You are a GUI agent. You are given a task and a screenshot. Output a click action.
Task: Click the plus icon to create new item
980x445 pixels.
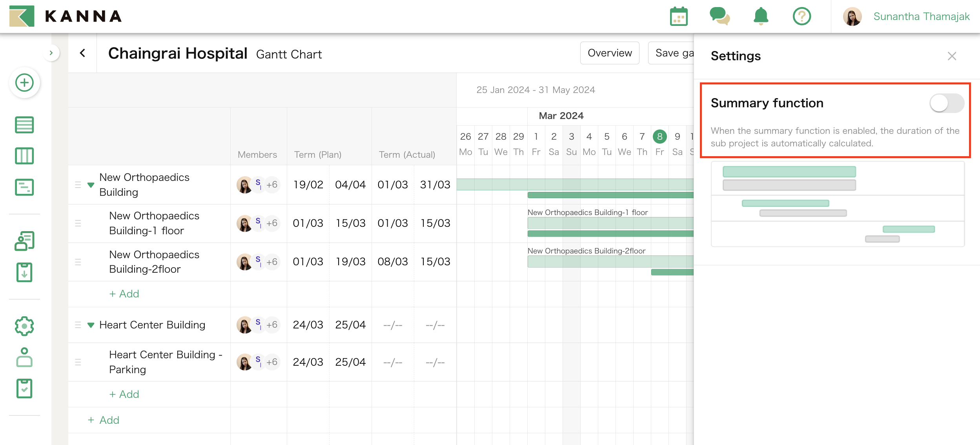tap(24, 83)
